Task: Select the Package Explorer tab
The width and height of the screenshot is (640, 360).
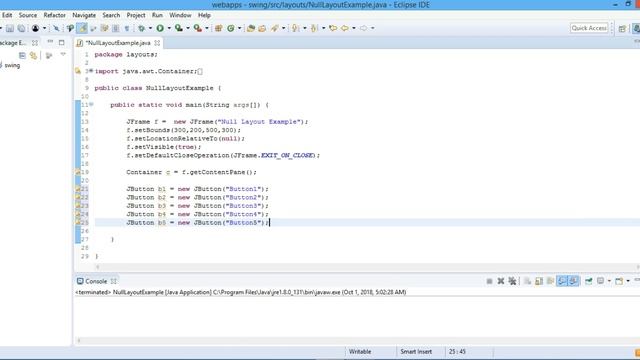Action: click(13, 43)
